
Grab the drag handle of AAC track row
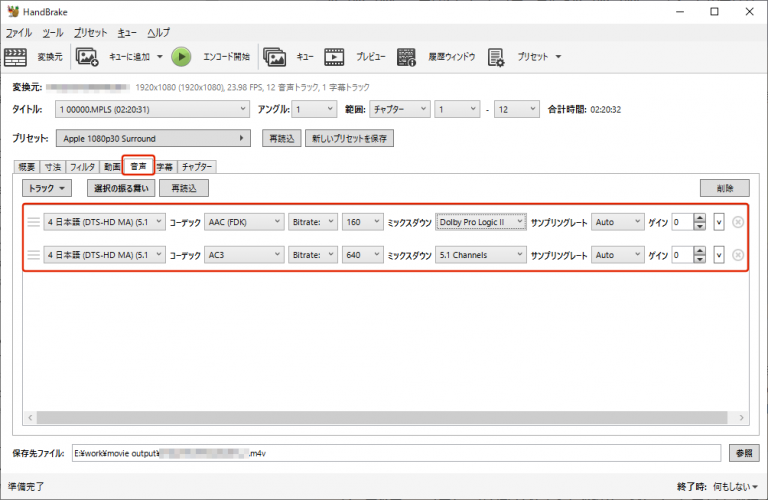33,222
